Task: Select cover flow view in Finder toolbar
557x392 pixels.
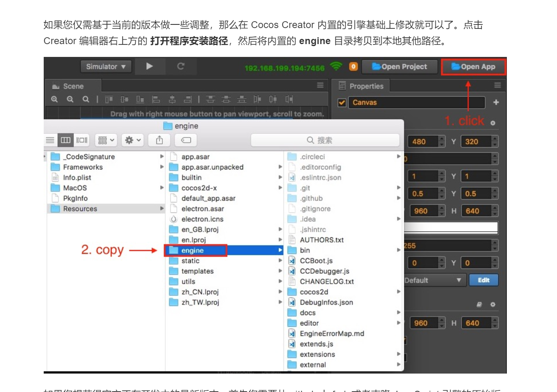Action: 82,140
